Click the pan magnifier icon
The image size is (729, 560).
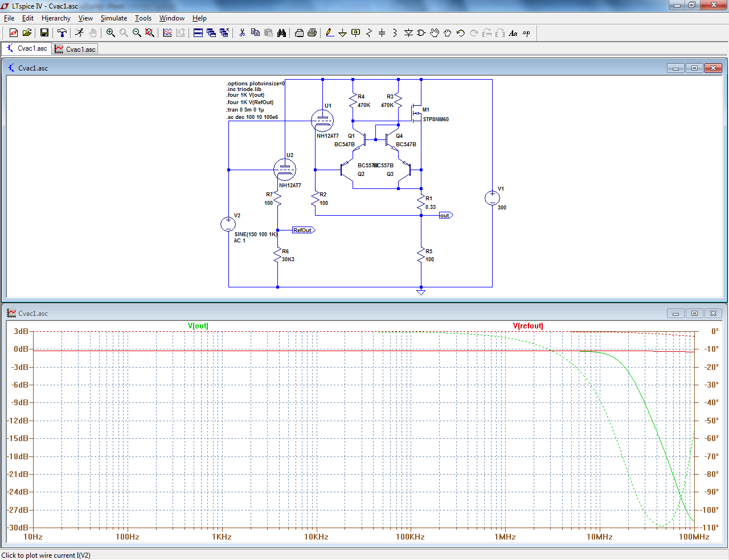point(124,33)
